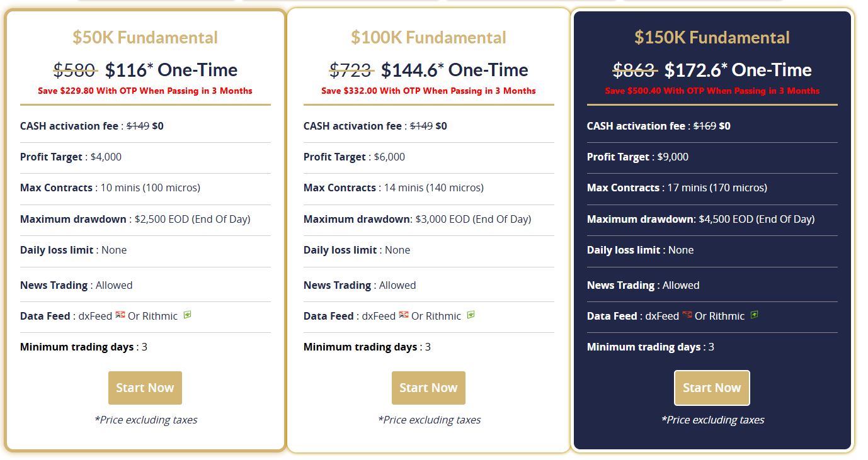This screenshot has height=460, width=868.
Task: Click the crossed-out $580 original price
Action: click(74, 70)
